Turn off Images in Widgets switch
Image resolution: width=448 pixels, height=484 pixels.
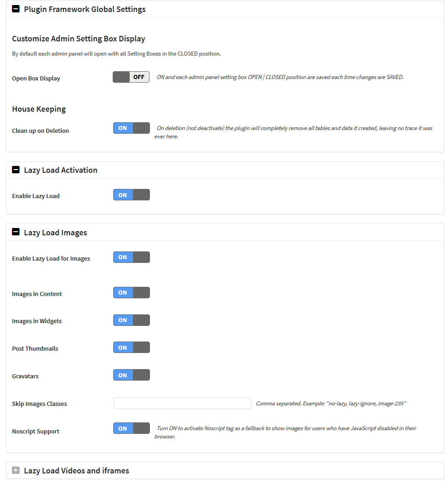click(x=131, y=320)
